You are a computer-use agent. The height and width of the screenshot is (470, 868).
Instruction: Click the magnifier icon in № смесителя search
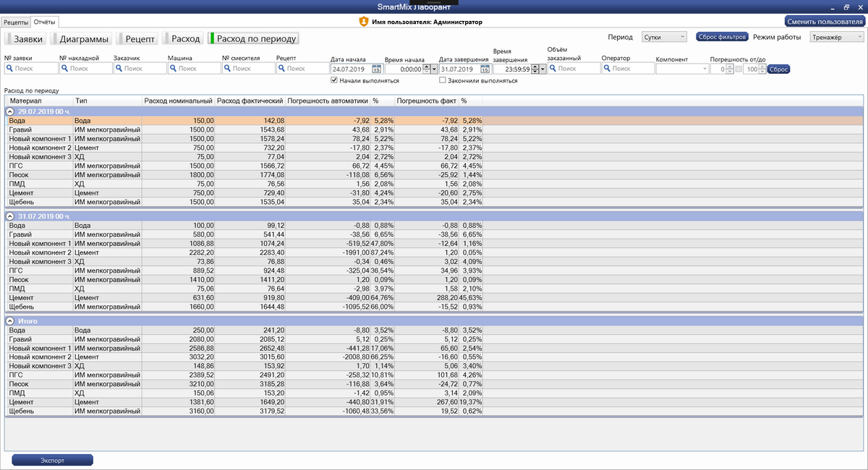227,69
